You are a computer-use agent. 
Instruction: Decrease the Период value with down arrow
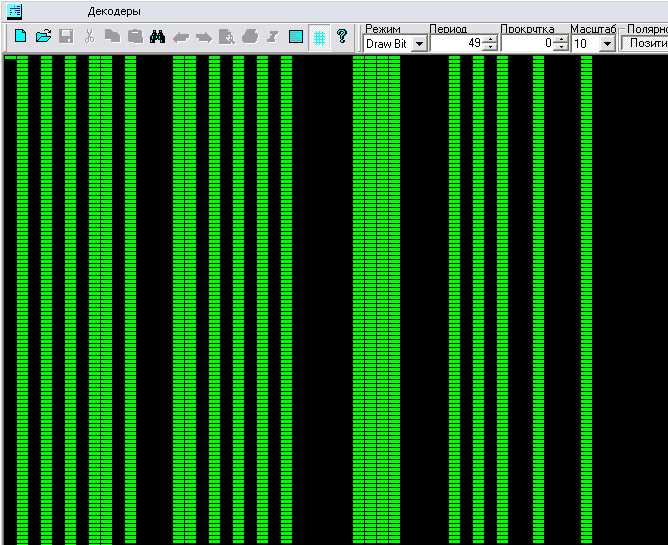coord(490,46)
